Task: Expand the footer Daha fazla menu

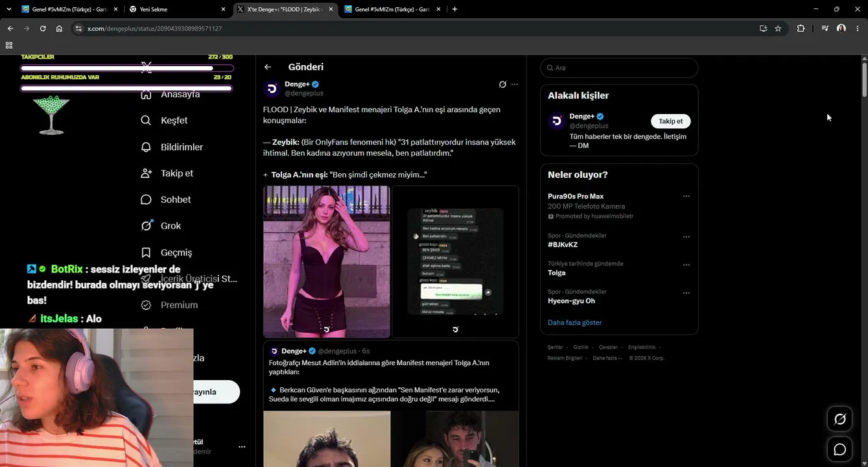Action: click(607, 358)
